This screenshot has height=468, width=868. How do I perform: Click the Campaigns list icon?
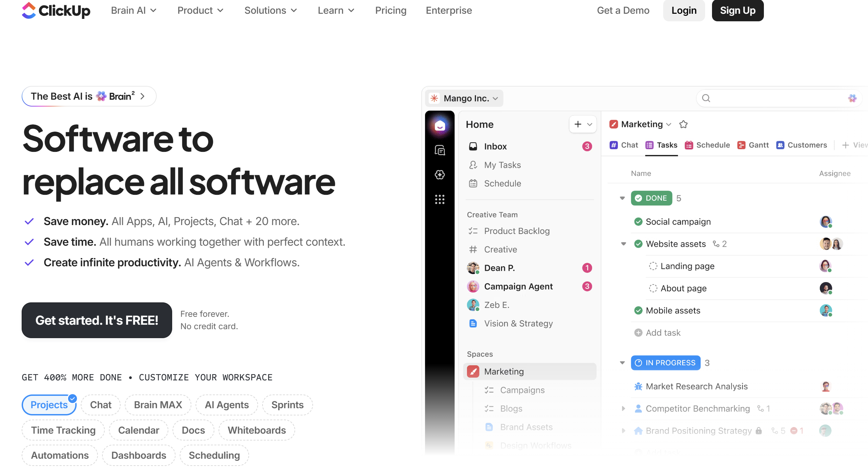(x=489, y=390)
